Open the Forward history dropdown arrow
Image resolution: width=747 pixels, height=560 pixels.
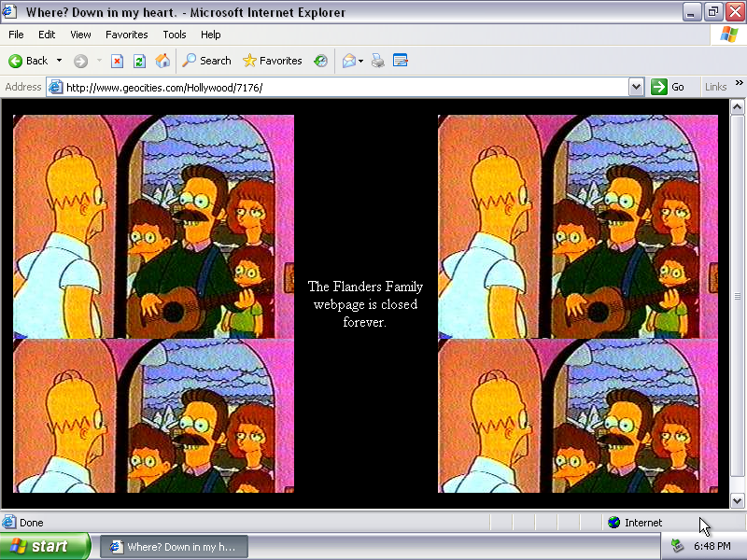[x=99, y=61]
